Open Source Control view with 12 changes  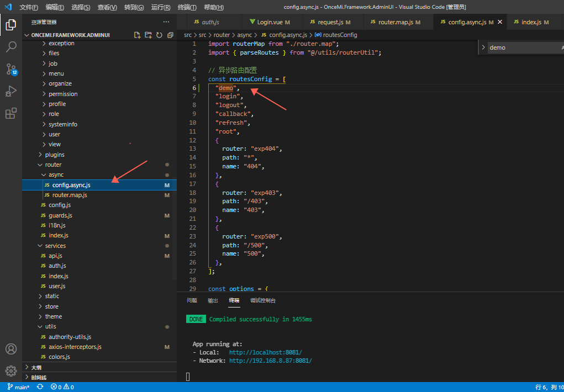(x=11, y=68)
